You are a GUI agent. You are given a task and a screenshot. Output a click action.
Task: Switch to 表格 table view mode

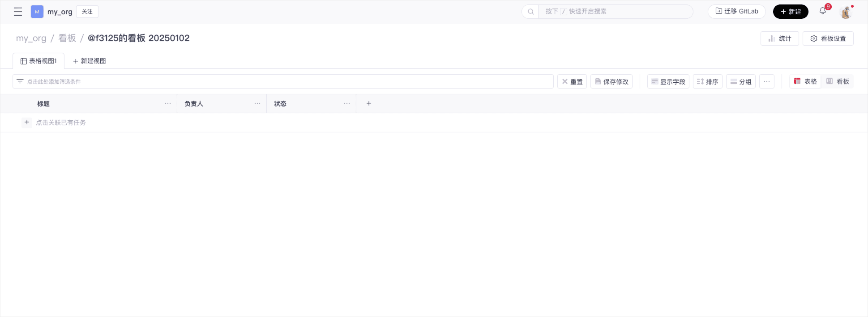click(805, 81)
